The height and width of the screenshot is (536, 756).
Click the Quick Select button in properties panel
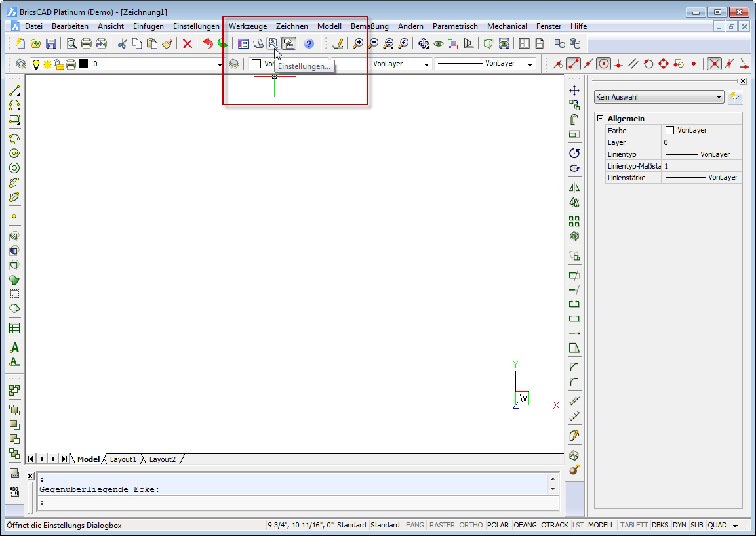pyautogui.click(x=735, y=97)
